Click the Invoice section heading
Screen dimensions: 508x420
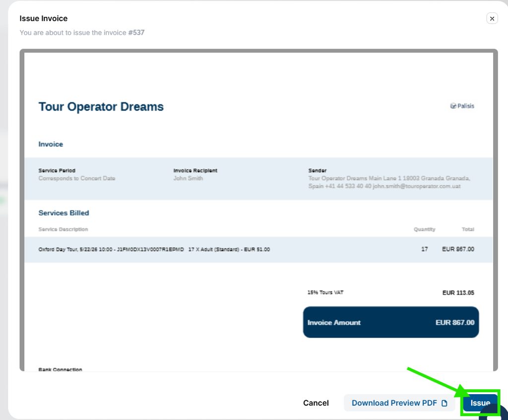(x=51, y=144)
